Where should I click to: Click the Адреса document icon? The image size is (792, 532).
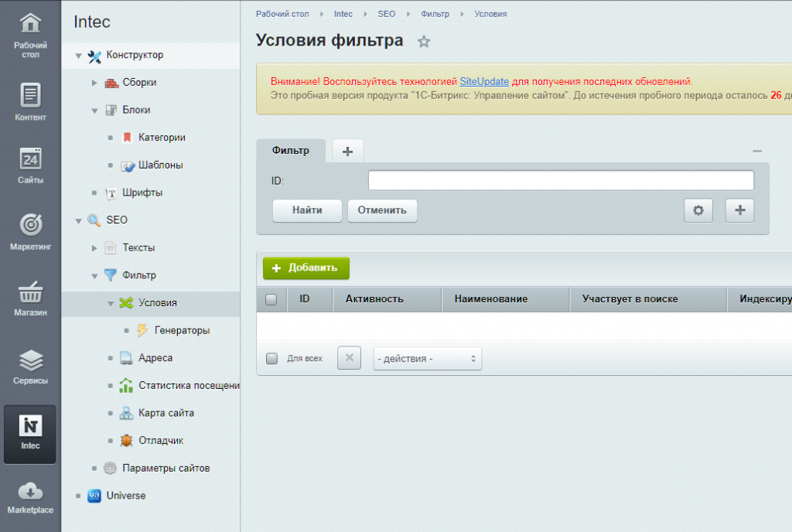click(x=126, y=358)
